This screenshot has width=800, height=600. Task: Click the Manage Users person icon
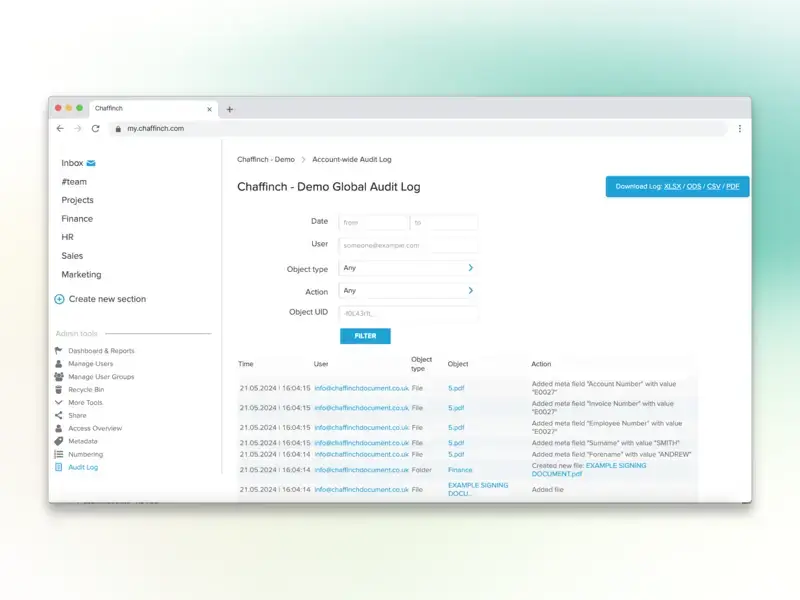point(59,364)
